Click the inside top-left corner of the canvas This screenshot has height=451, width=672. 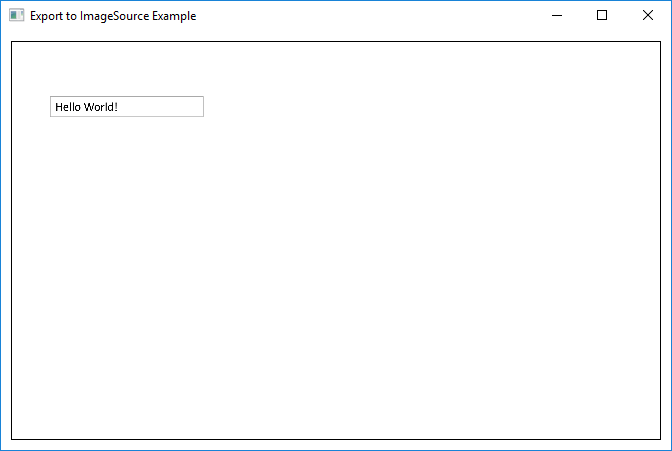pos(19,49)
